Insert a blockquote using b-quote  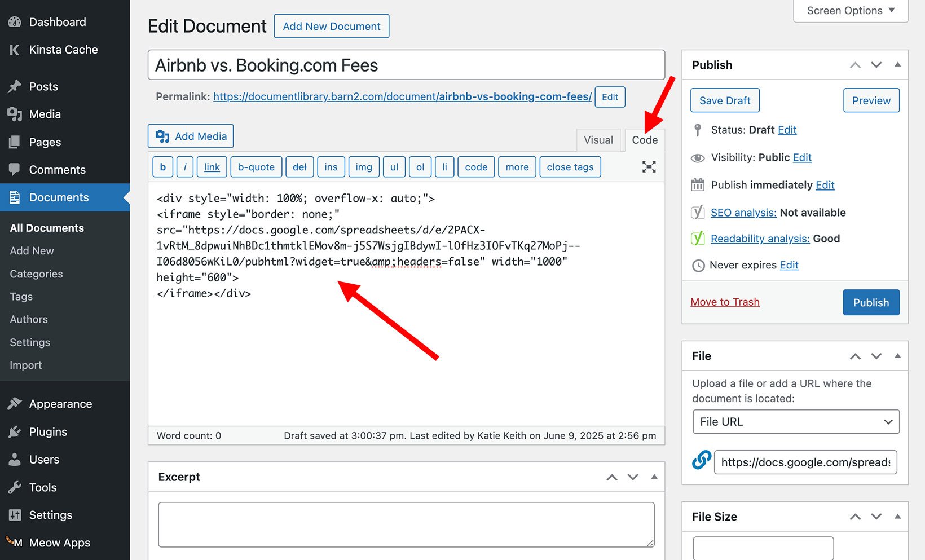(x=256, y=166)
